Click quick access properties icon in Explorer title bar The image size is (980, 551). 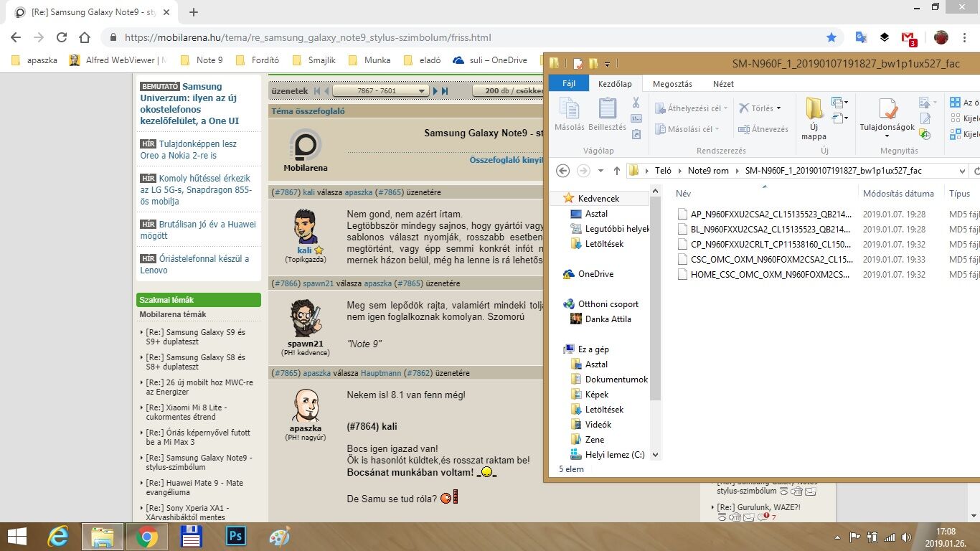(x=578, y=63)
